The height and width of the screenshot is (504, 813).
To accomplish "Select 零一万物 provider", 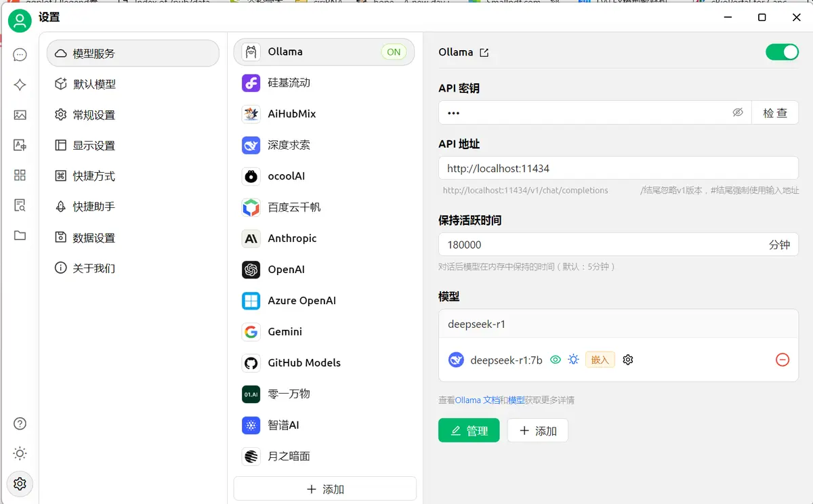I will (324, 394).
